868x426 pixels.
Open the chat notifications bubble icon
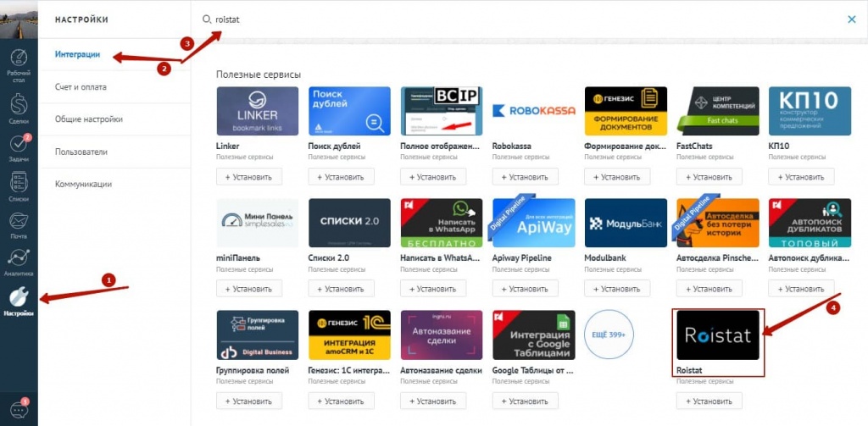click(19, 409)
